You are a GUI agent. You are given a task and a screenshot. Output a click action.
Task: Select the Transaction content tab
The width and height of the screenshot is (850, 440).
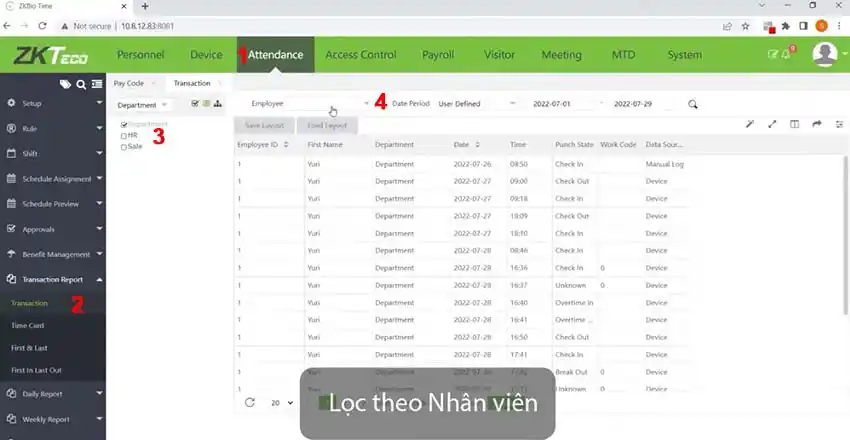[x=192, y=83]
